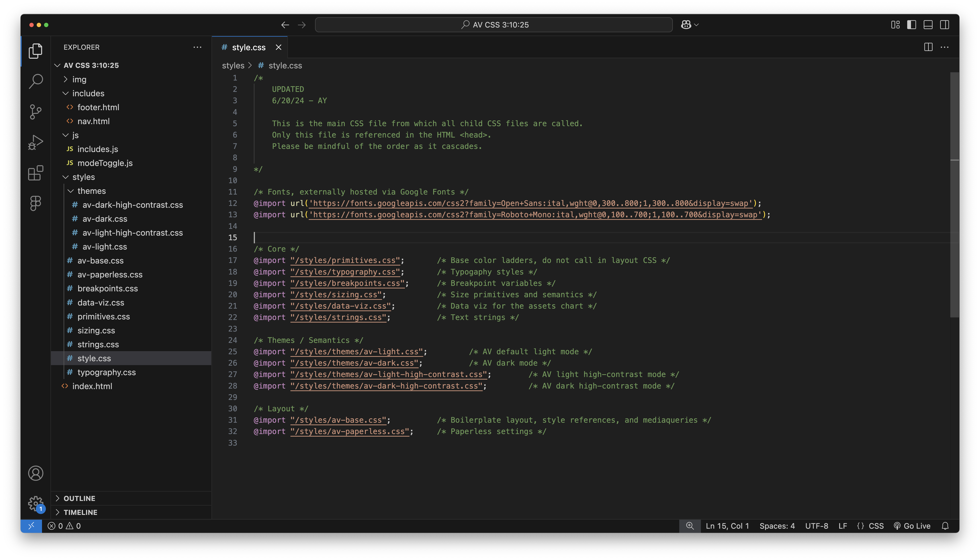Open typography.css in explorer
This screenshot has height=560, width=980.
pyautogui.click(x=131, y=372)
